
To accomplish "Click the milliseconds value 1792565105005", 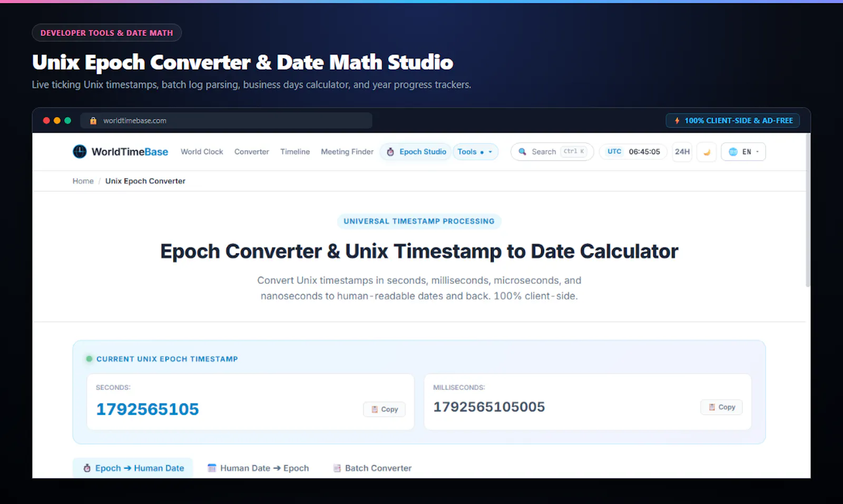I will [x=489, y=407].
